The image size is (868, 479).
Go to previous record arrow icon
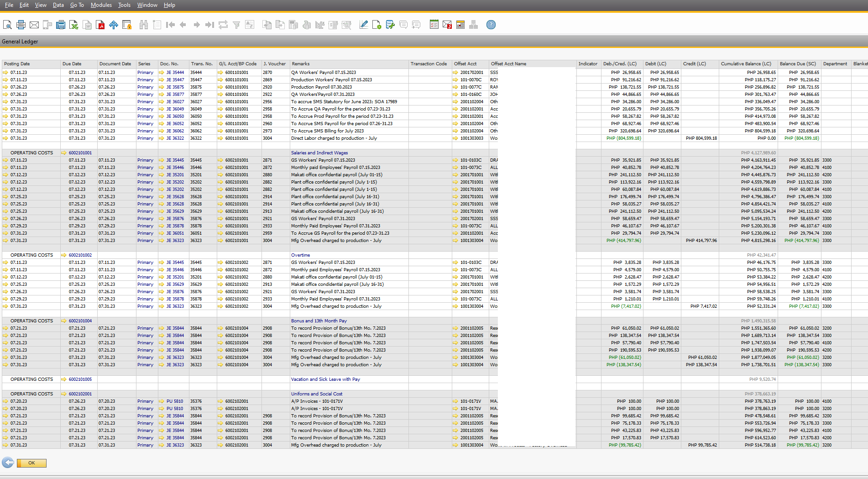(x=183, y=25)
